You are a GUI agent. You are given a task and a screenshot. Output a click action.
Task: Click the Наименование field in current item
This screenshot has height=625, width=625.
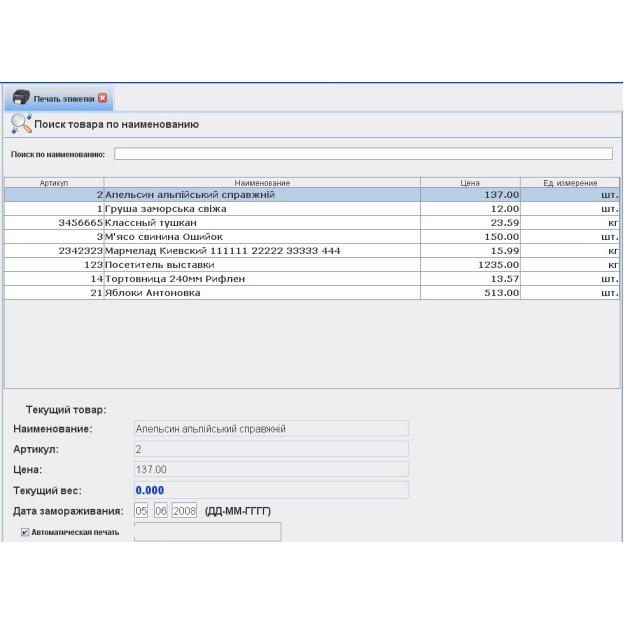271,428
